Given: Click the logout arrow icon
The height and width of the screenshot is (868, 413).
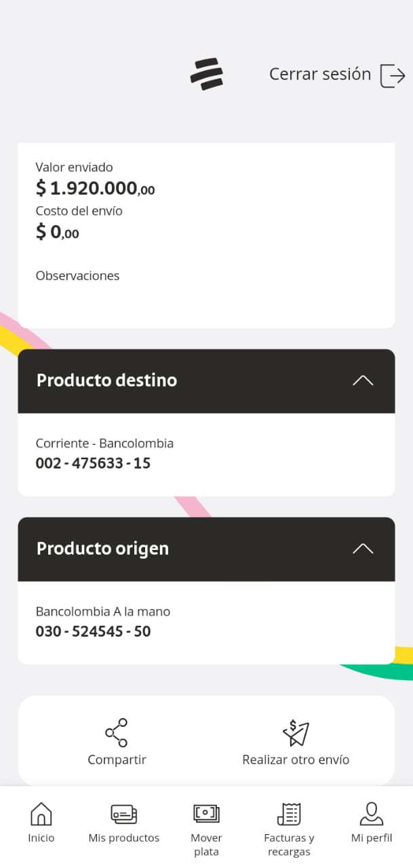Looking at the screenshot, I should [x=393, y=75].
